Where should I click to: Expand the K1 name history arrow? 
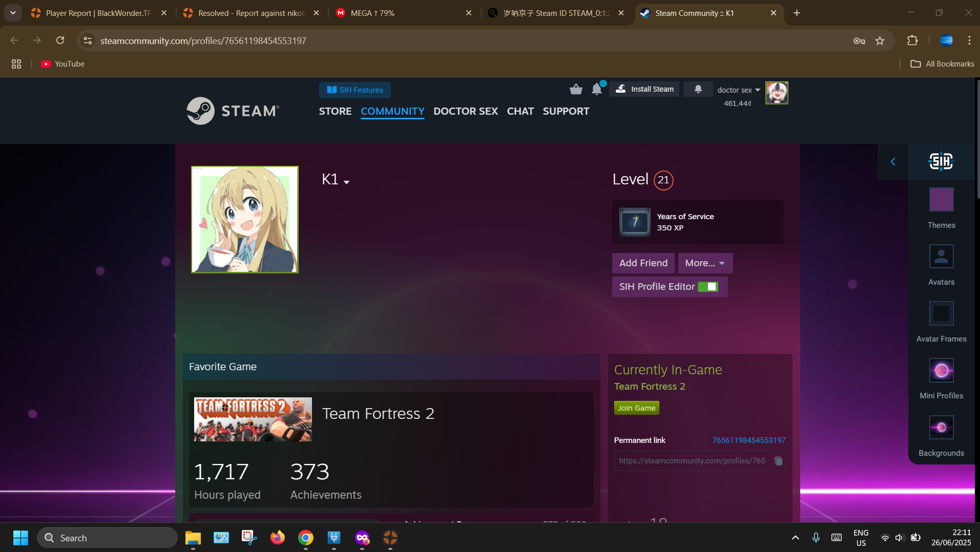[x=347, y=182]
